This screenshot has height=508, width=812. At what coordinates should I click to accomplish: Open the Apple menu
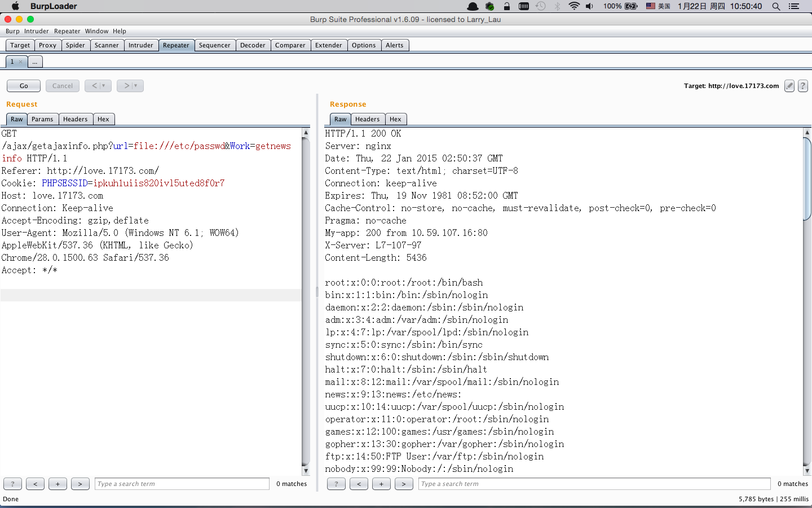point(16,6)
